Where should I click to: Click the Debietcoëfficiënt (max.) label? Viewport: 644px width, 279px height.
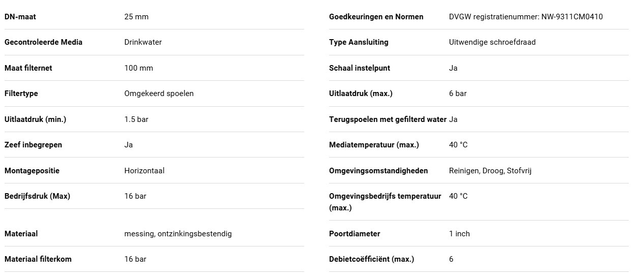point(372,259)
